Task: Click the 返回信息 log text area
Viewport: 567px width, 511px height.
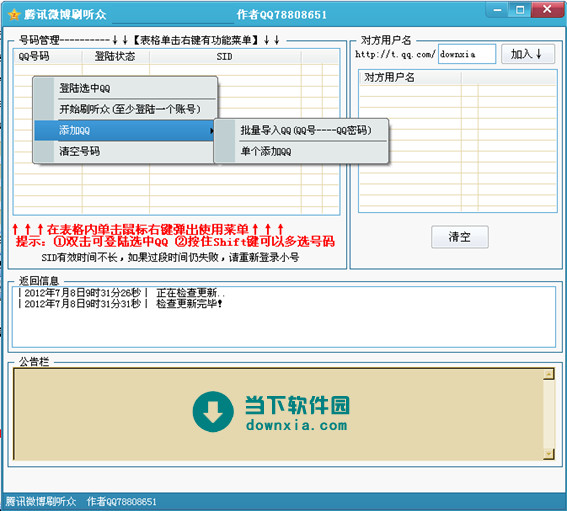Action: tap(284, 317)
